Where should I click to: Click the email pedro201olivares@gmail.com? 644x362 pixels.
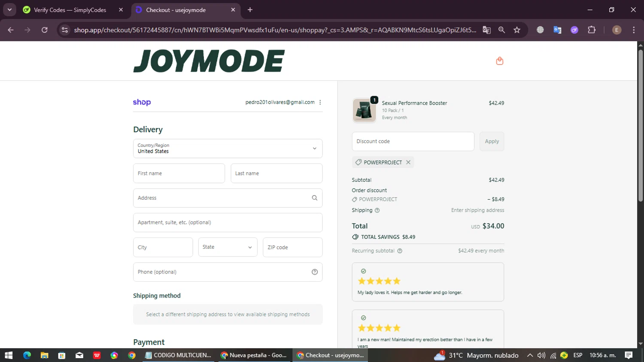point(280,102)
